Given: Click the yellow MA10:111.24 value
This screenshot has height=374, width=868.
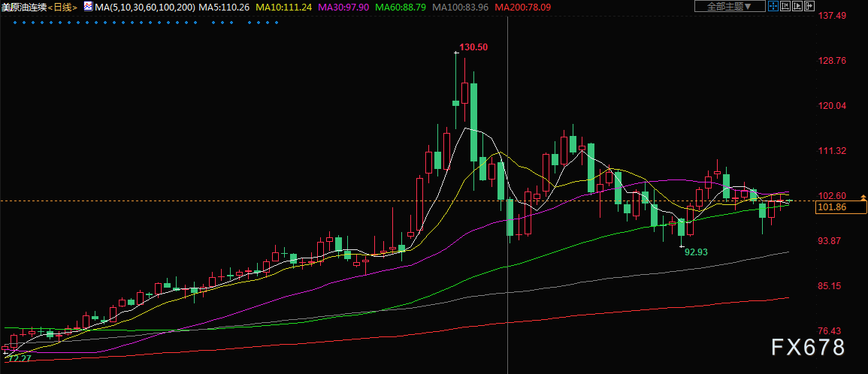Looking at the screenshot, I should tap(284, 8).
